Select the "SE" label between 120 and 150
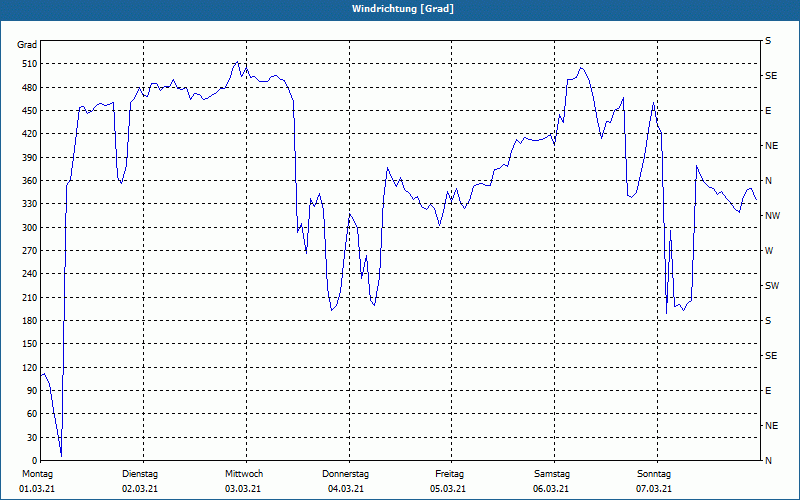The height and width of the screenshot is (500, 800). pos(771,356)
